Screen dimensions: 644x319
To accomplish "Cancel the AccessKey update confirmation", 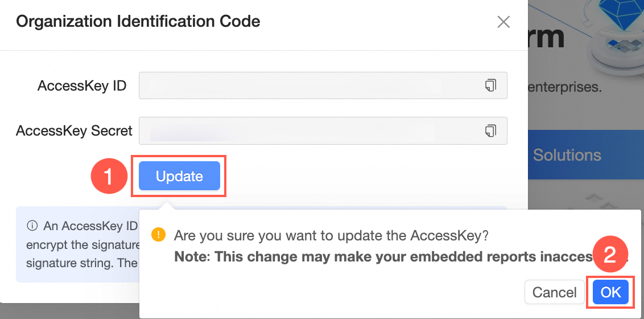I will coord(554,292).
